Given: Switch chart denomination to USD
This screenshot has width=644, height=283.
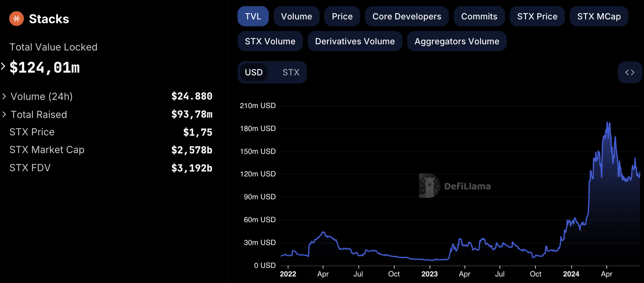Looking at the screenshot, I should 254,72.
